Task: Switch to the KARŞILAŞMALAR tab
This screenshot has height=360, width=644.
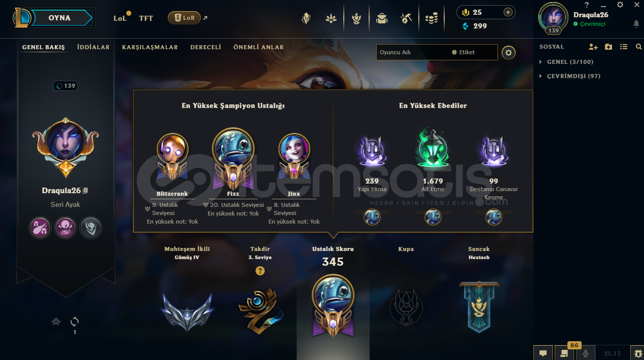Action: (150, 47)
